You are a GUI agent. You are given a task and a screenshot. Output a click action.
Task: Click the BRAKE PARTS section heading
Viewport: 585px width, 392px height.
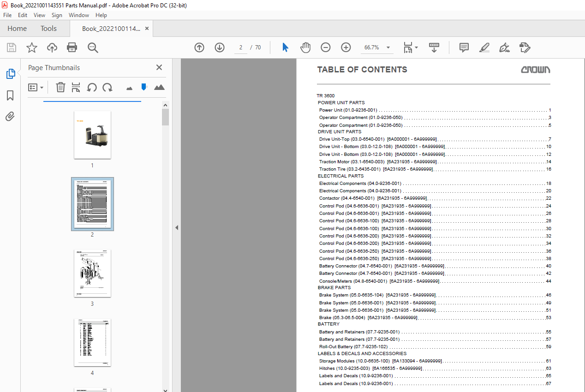334,288
